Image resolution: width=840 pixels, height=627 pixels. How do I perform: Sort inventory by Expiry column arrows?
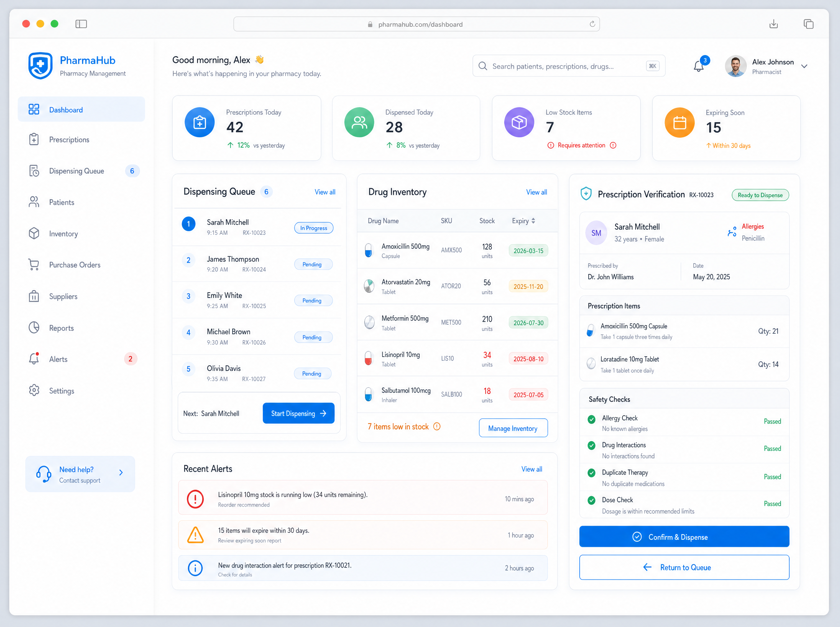click(533, 221)
